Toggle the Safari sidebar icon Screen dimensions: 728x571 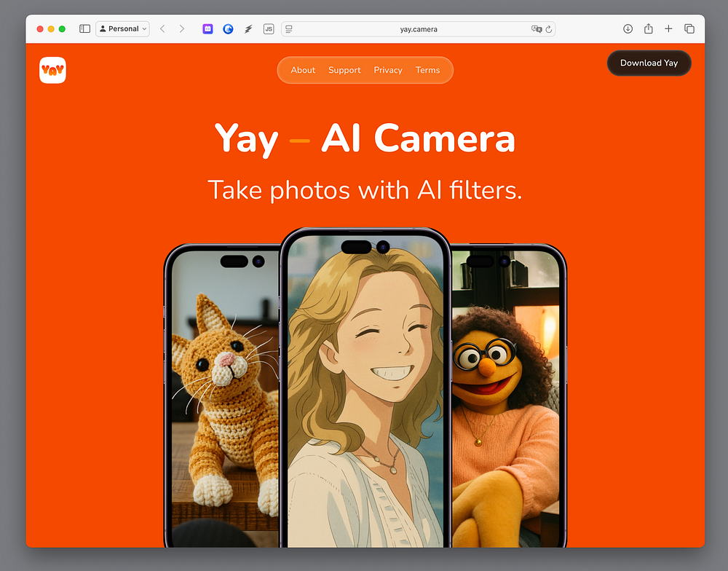tap(84, 29)
